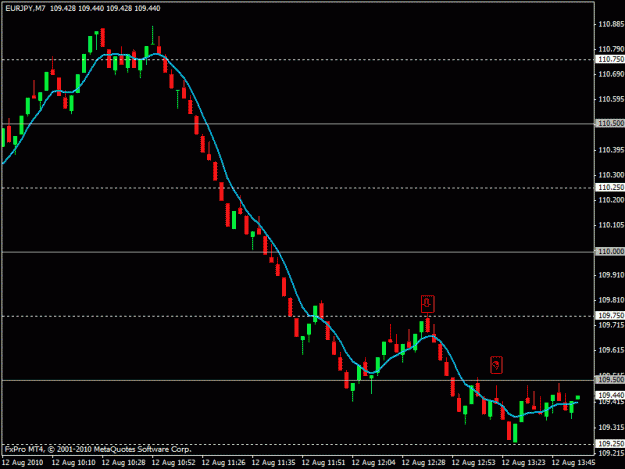Select the 109.250 level price tag
The image size is (625, 469).
click(610, 443)
